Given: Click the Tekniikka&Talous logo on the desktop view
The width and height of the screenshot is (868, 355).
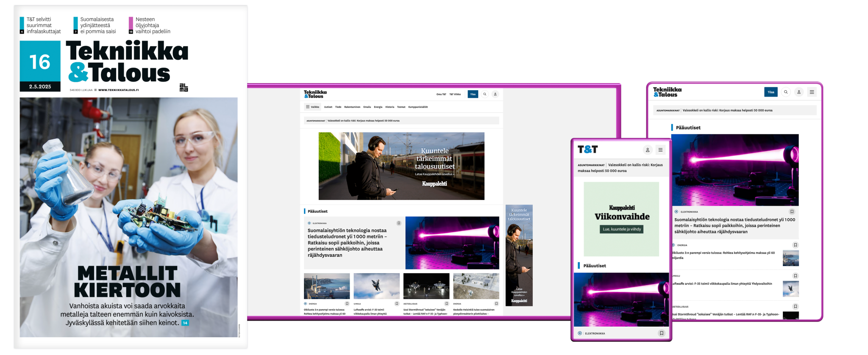Looking at the screenshot, I should coord(315,94).
